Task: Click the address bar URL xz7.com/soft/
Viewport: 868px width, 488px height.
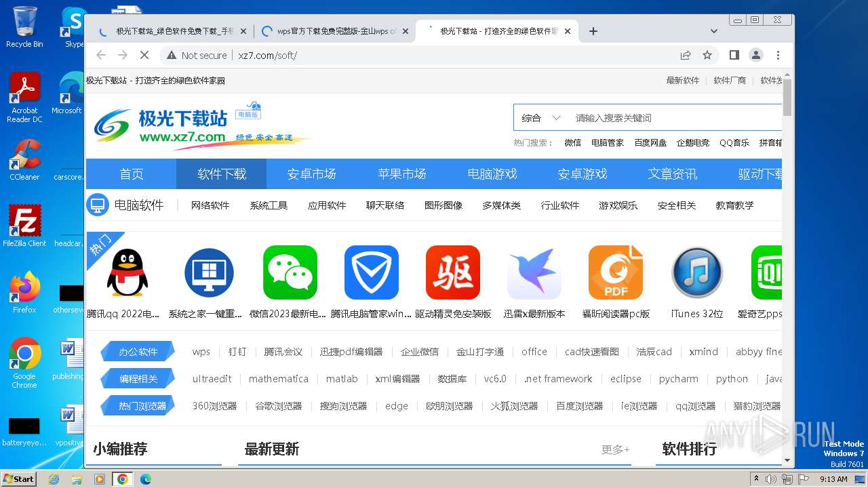Action: (x=268, y=56)
